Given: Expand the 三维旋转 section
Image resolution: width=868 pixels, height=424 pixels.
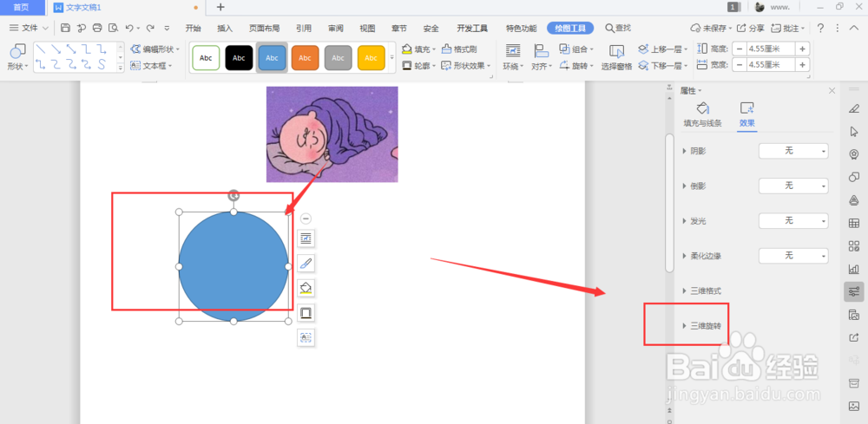Looking at the screenshot, I should click(702, 326).
